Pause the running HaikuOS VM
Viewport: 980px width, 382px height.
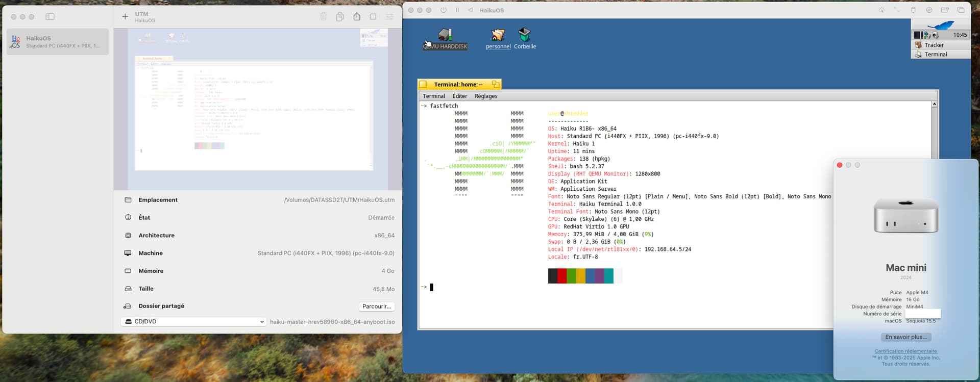(457, 10)
